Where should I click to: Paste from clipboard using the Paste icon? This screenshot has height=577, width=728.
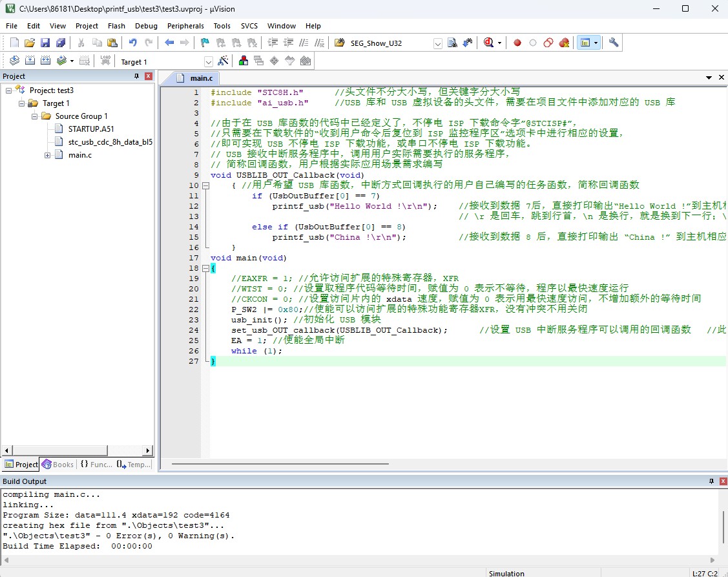point(112,43)
